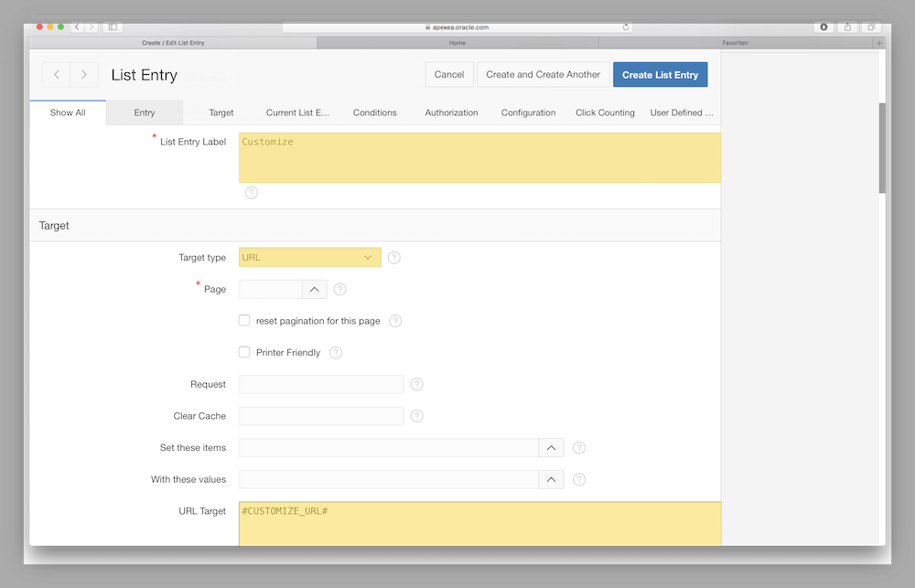Cancel editing the list entry
This screenshot has height=588, width=915.
tap(448, 74)
